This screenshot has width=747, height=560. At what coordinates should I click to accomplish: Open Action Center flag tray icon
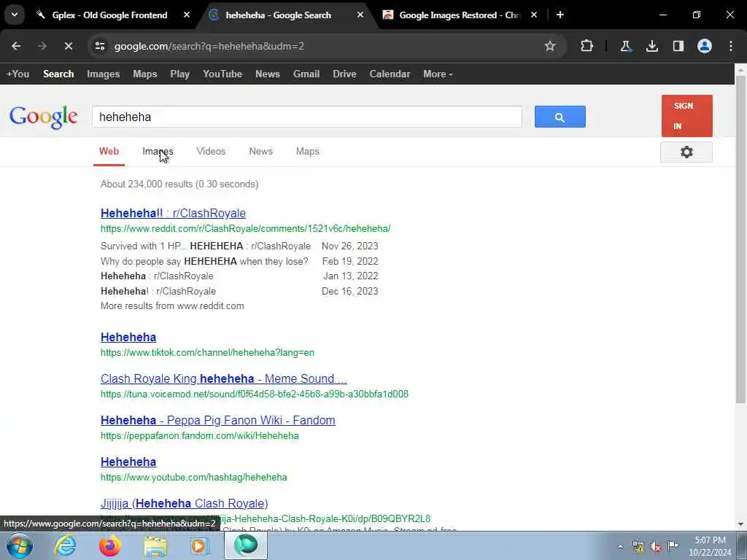(673, 545)
